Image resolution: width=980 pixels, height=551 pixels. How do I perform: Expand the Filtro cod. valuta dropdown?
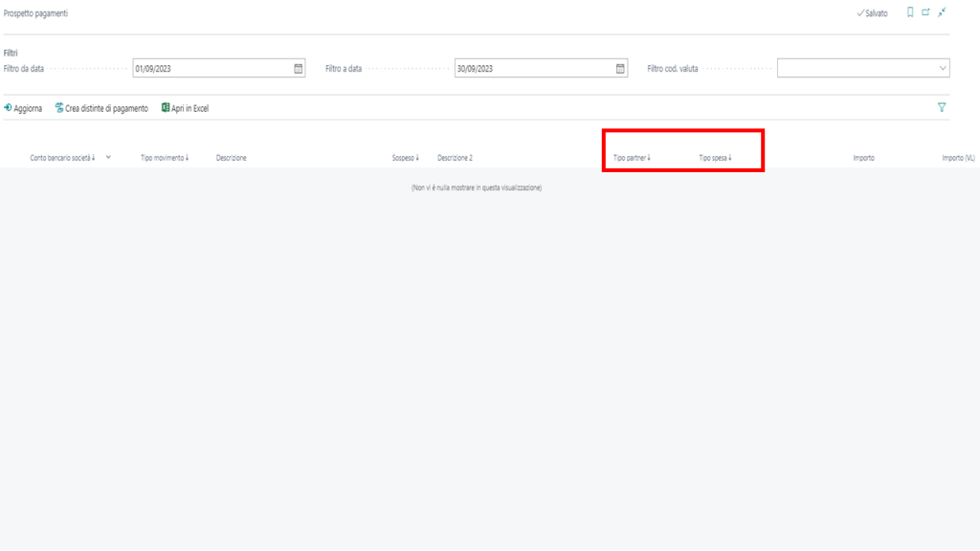pos(943,68)
